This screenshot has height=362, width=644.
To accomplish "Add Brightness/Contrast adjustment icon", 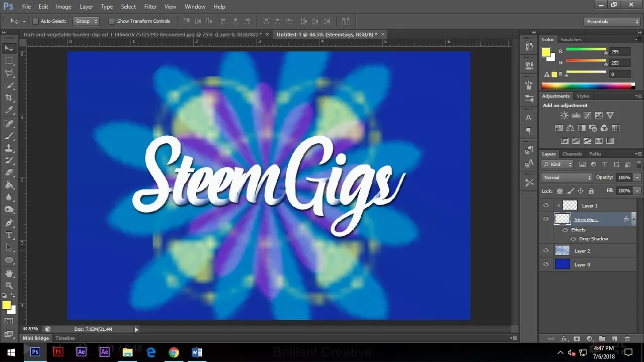I will pyautogui.click(x=564, y=116).
